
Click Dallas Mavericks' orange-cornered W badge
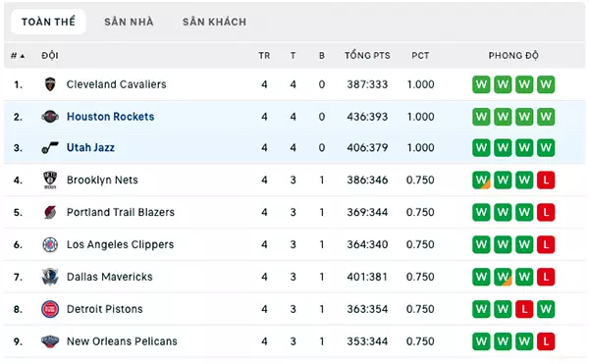point(503,277)
